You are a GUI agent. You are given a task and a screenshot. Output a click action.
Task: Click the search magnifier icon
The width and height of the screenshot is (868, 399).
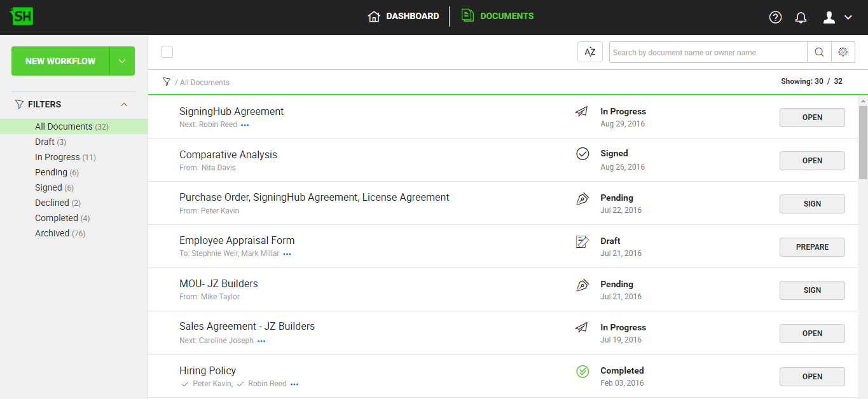[819, 52]
